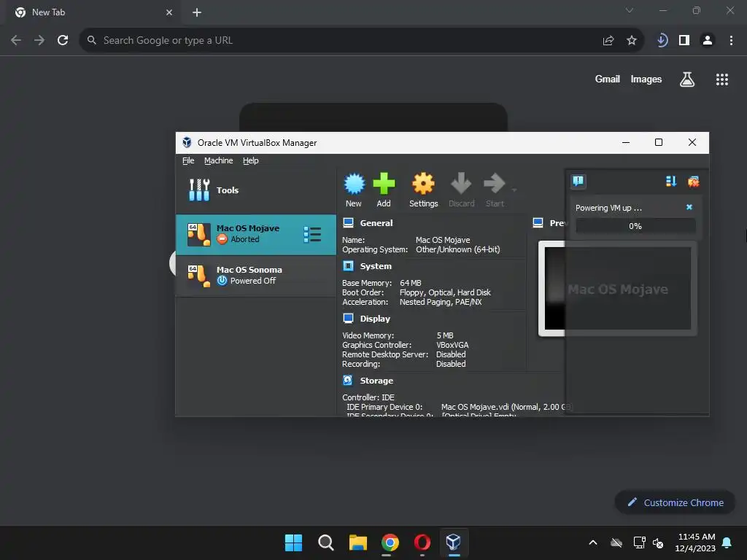Open Google apps grid icon
The height and width of the screenshot is (560, 747).
[721, 79]
